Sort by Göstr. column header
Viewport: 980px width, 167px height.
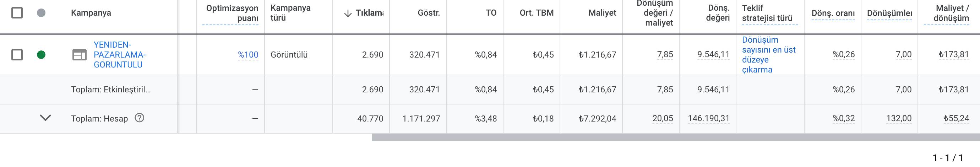coord(429,13)
